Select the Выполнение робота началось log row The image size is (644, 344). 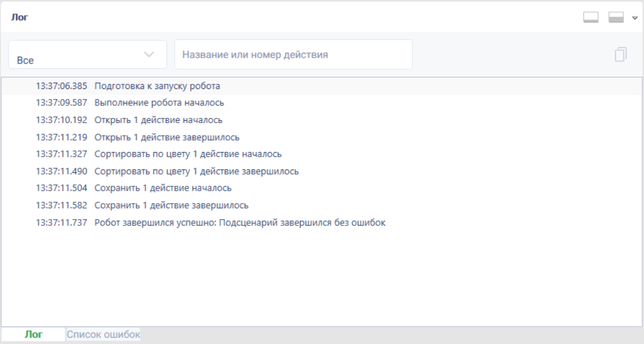[x=321, y=103]
